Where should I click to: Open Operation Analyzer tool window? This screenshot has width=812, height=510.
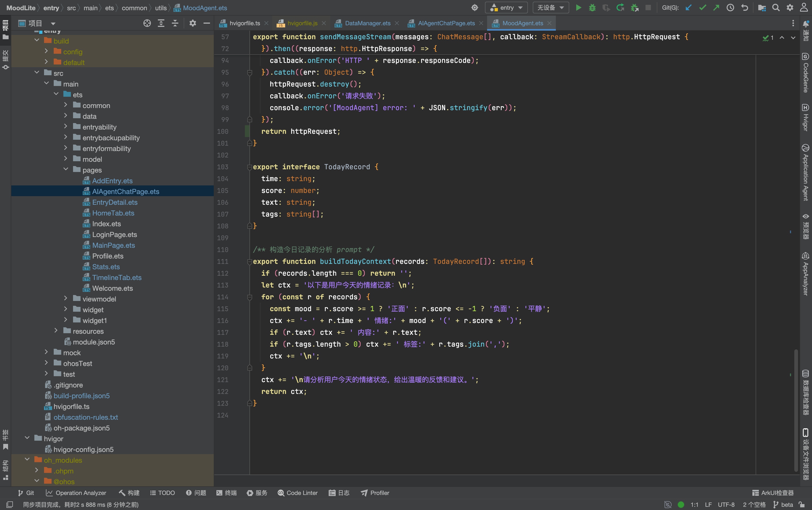pyautogui.click(x=76, y=493)
